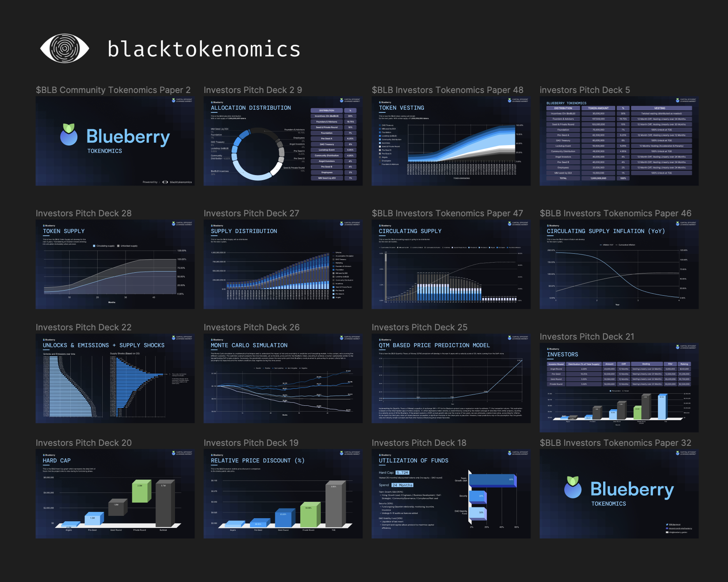
Task: Select the '$BLB Investors Tokenomics Paper 48' frame label
Action: click(447, 90)
